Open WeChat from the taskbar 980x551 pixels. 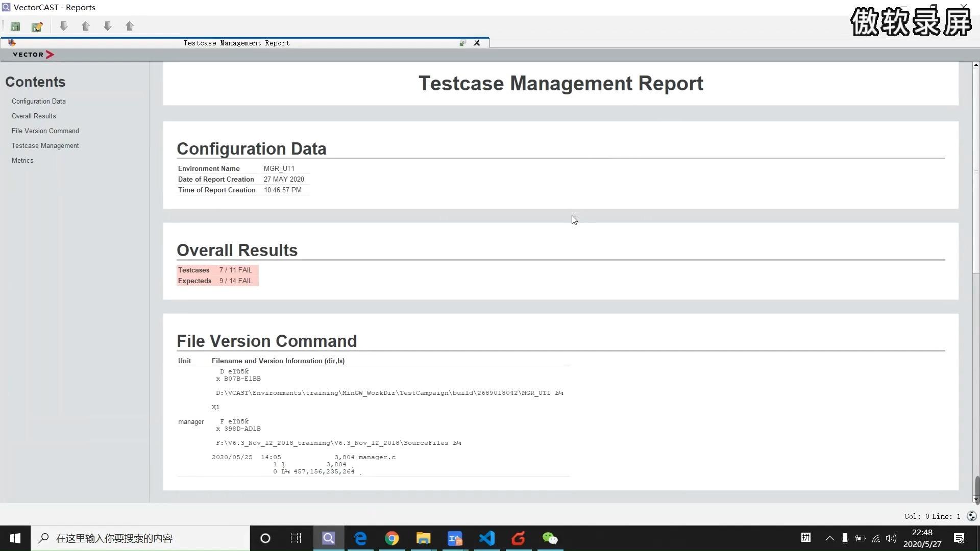tap(550, 538)
